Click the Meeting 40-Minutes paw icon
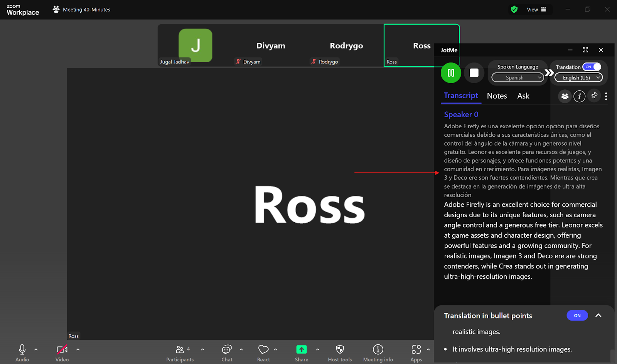617x364 pixels. 56,9
